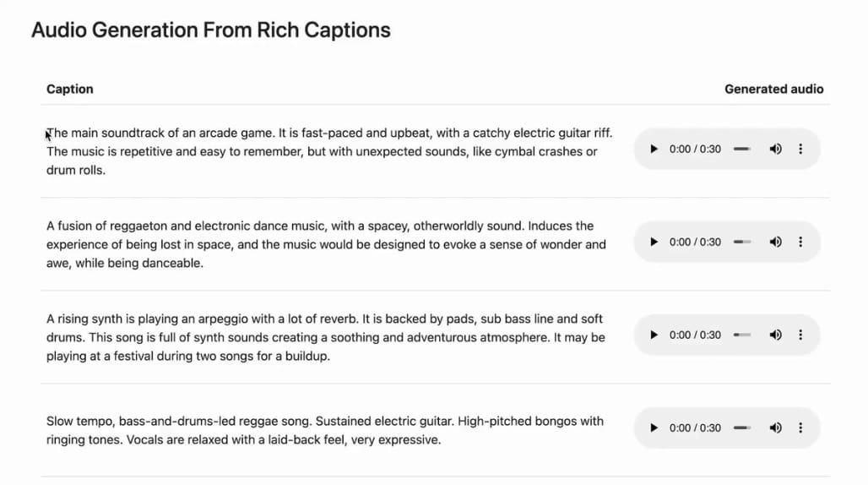
Task: Play the reggaeton electronic dance audio
Action: [x=654, y=243]
